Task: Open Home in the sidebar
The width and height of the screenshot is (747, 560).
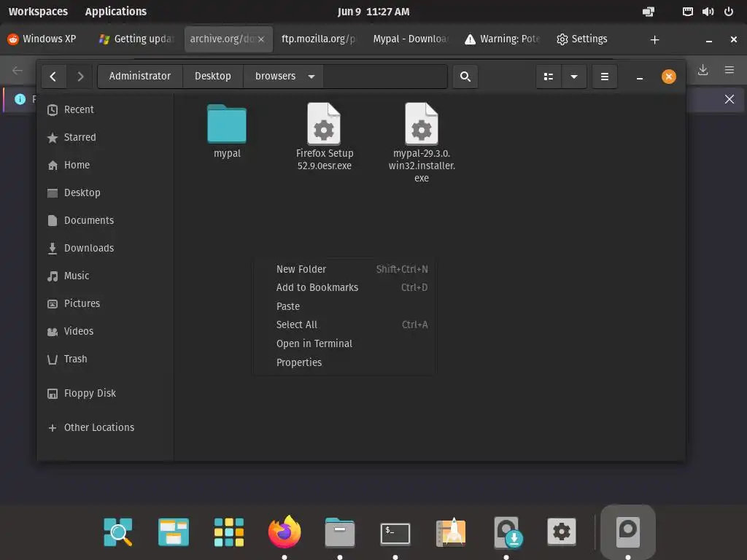Action: [105, 165]
